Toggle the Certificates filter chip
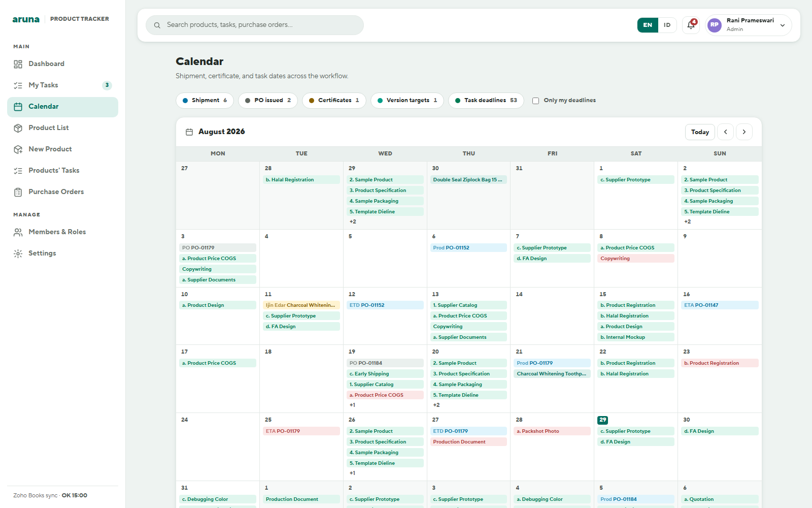This screenshot has width=812, height=508. pyautogui.click(x=334, y=101)
